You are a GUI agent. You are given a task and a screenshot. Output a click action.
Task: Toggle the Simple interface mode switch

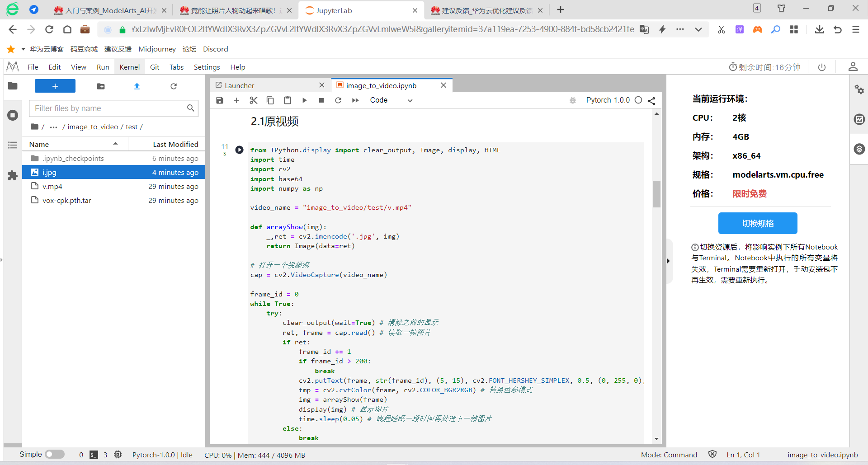pos(55,455)
